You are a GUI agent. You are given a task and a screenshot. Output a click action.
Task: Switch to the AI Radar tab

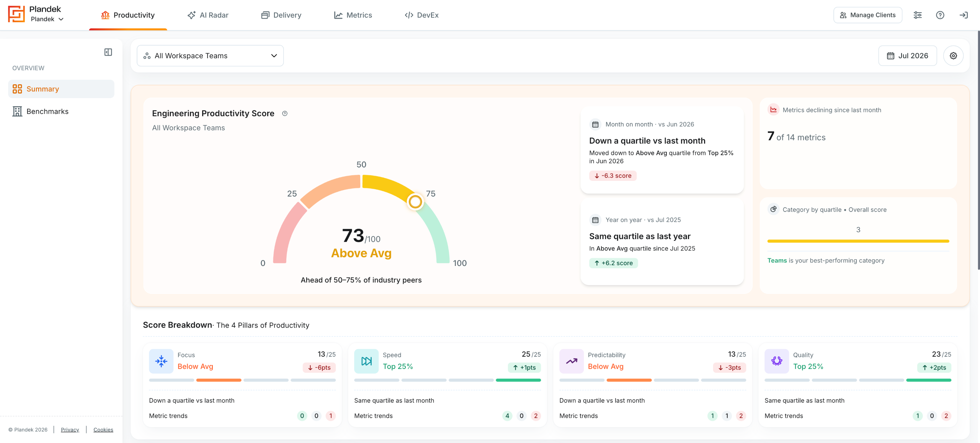tap(208, 15)
